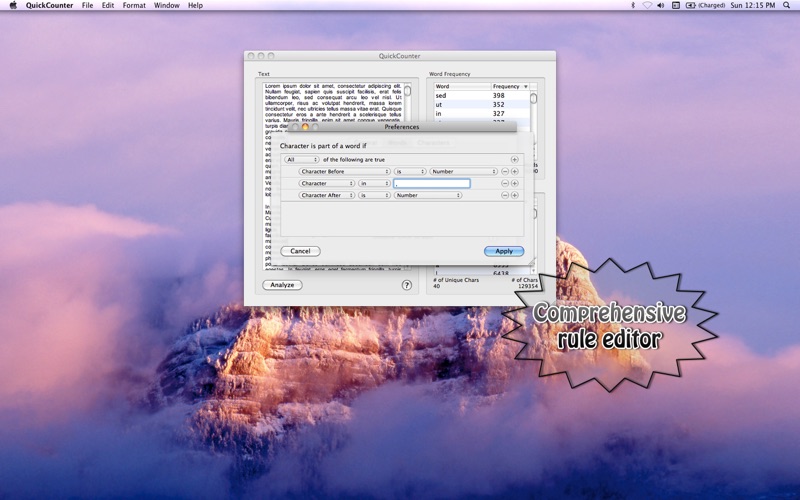800x500 pixels.
Task: Remove the Character in rule with minus
Action: (505, 183)
